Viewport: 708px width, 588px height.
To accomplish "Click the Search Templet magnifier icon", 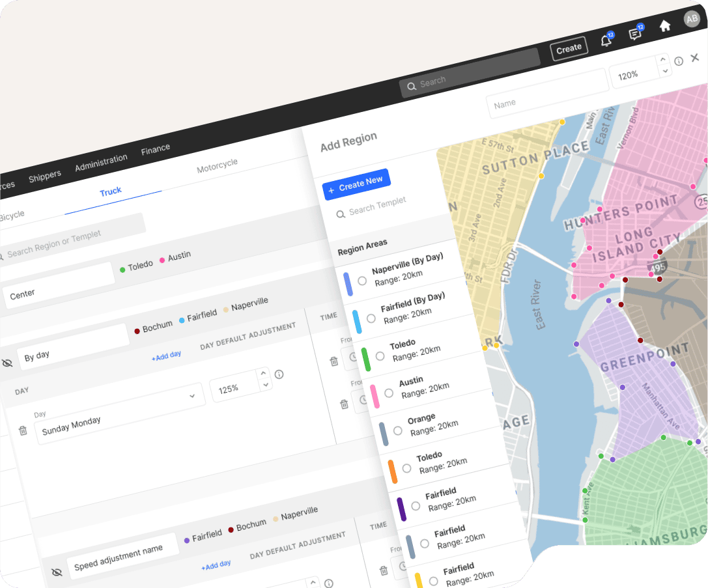I will (x=341, y=214).
